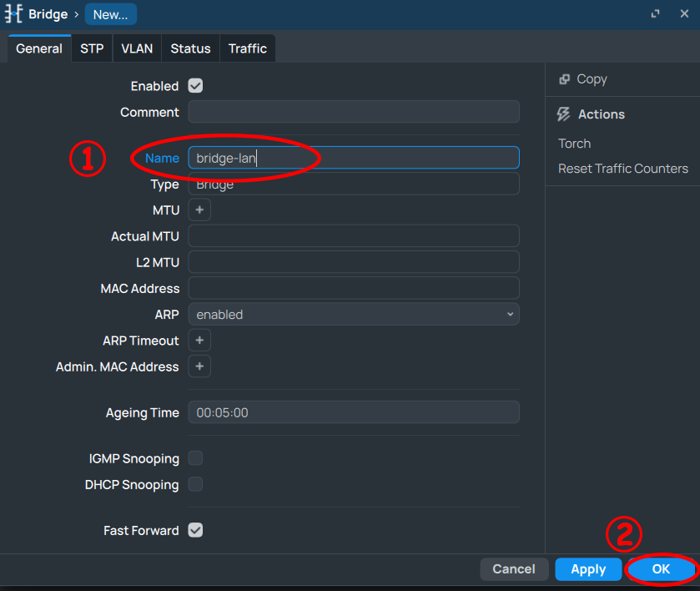Click the Ageing Time input field

(x=353, y=412)
